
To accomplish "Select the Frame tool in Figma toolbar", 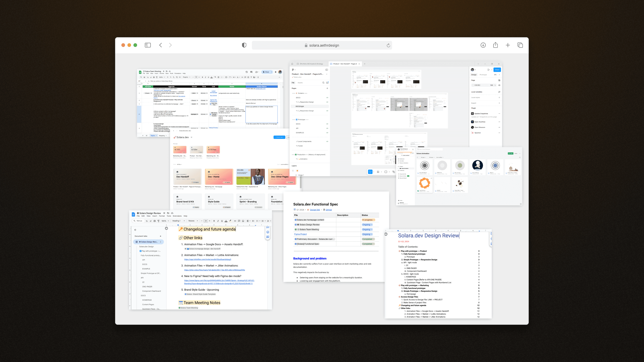I will [x=378, y=172].
